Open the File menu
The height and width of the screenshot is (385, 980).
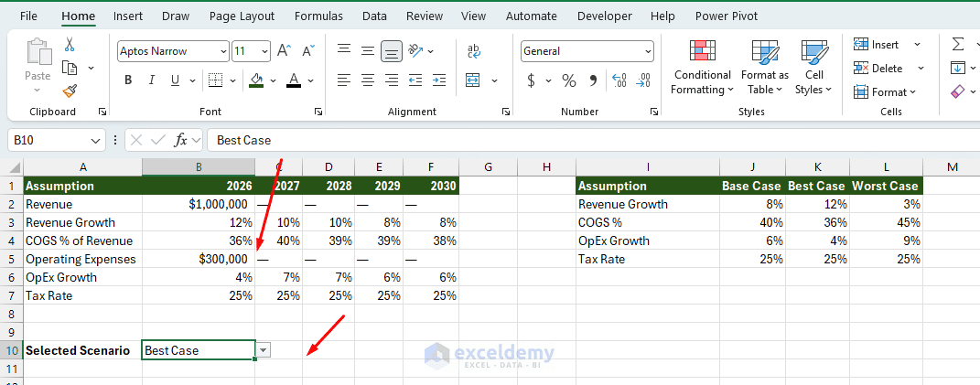tap(28, 16)
